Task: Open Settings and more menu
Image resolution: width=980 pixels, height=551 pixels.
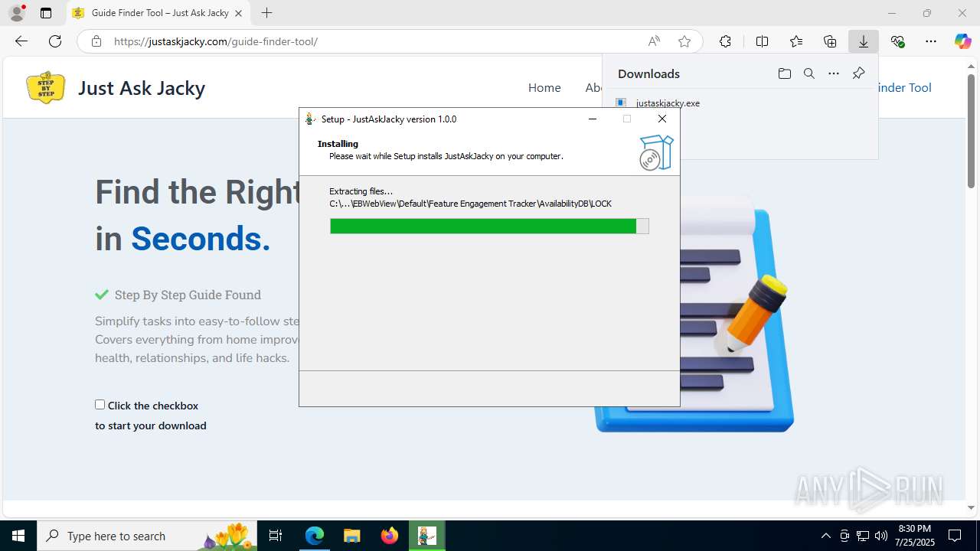Action: click(x=931, y=41)
